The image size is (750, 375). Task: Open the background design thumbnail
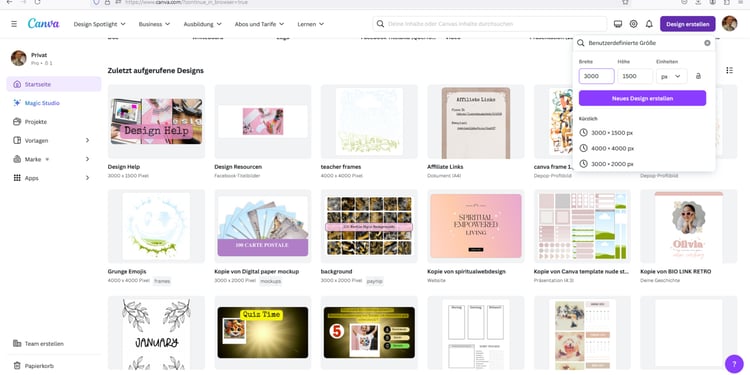pos(369,226)
